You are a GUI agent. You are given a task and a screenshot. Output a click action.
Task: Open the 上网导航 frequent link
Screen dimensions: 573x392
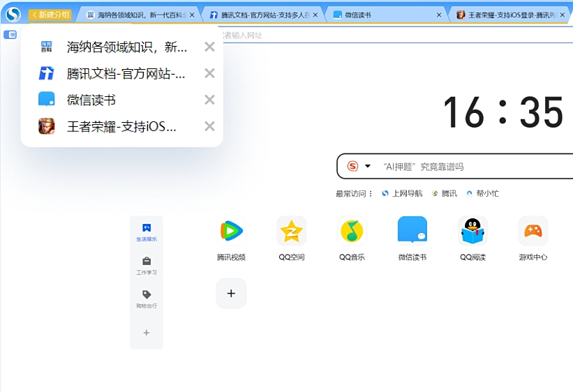point(403,193)
